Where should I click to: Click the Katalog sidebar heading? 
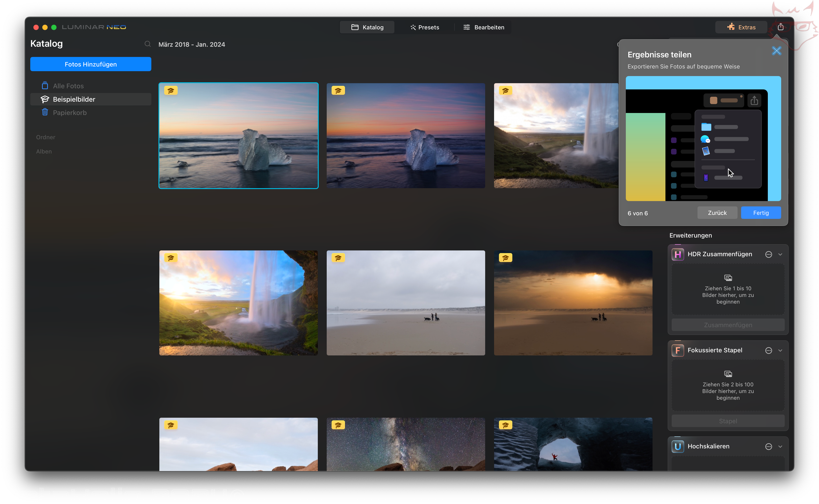(x=46, y=44)
